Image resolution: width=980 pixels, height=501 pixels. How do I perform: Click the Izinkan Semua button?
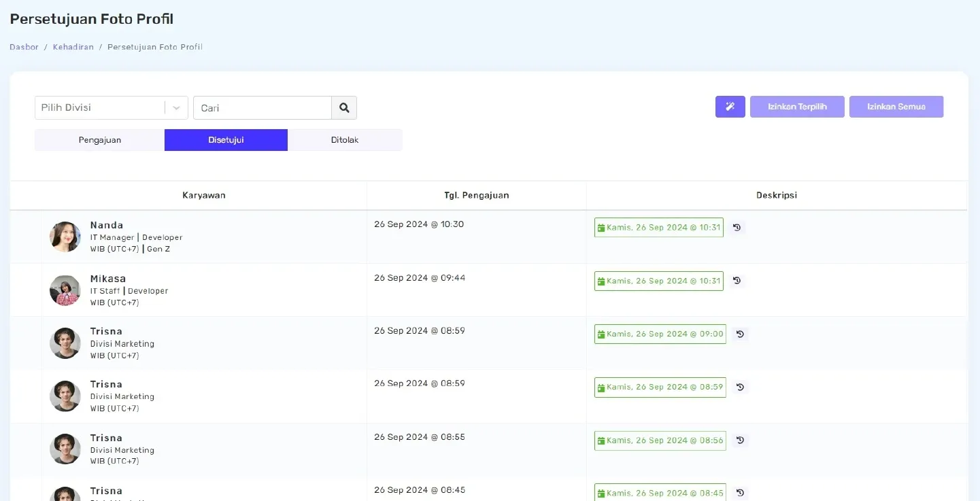(x=896, y=107)
